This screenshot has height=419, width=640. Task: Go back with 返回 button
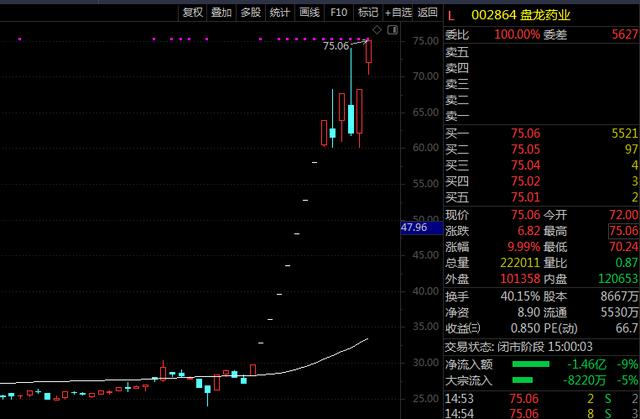[428, 13]
